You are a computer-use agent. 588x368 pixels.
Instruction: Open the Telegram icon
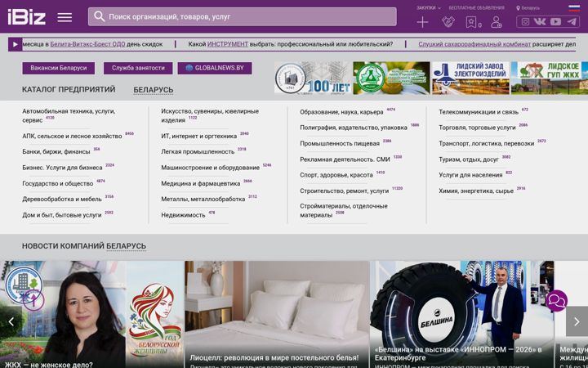point(572,22)
